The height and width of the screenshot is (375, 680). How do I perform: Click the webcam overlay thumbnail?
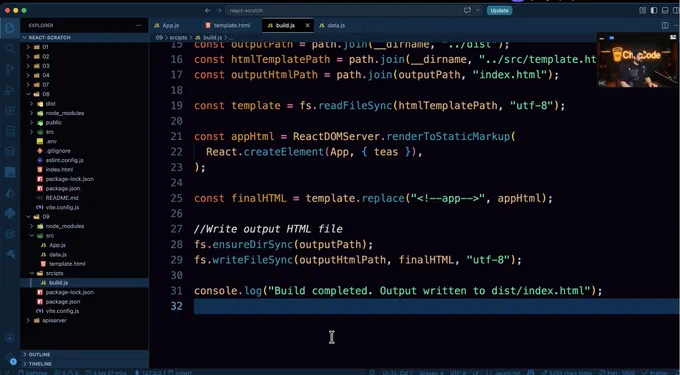pyautogui.click(x=637, y=60)
